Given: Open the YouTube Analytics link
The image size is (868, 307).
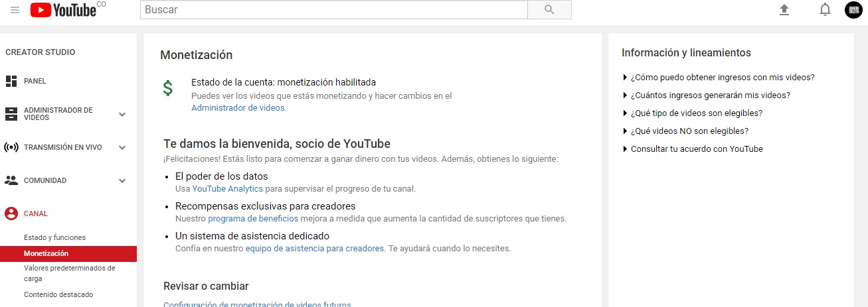Looking at the screenshot, I should [x=228, y=188].
